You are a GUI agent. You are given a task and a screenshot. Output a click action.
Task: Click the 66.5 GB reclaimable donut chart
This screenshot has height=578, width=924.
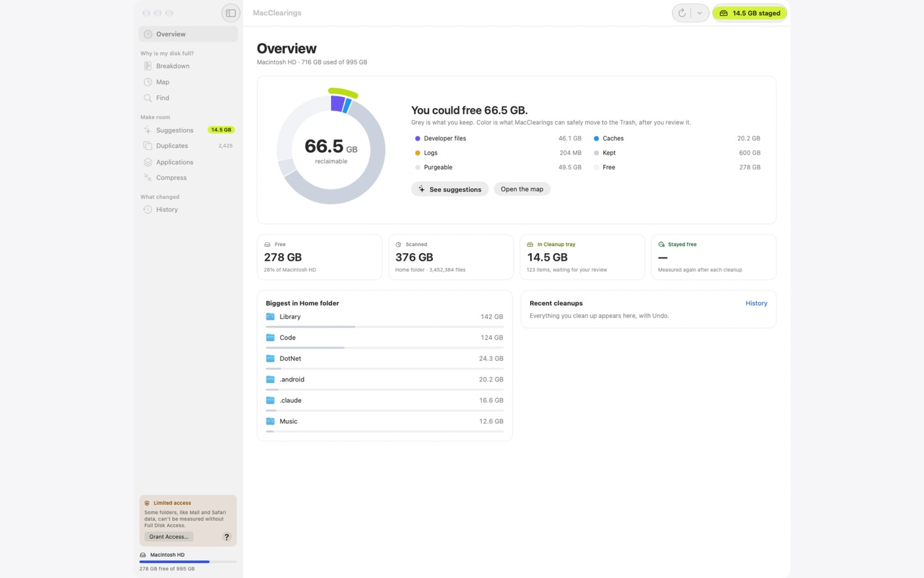pyautogui.click(x=331, y=150)
